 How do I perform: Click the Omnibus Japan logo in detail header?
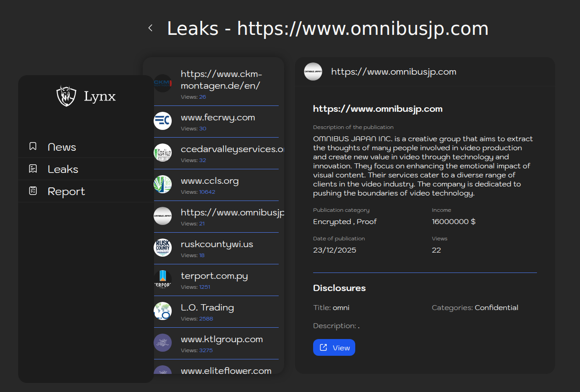click(313, 72)
